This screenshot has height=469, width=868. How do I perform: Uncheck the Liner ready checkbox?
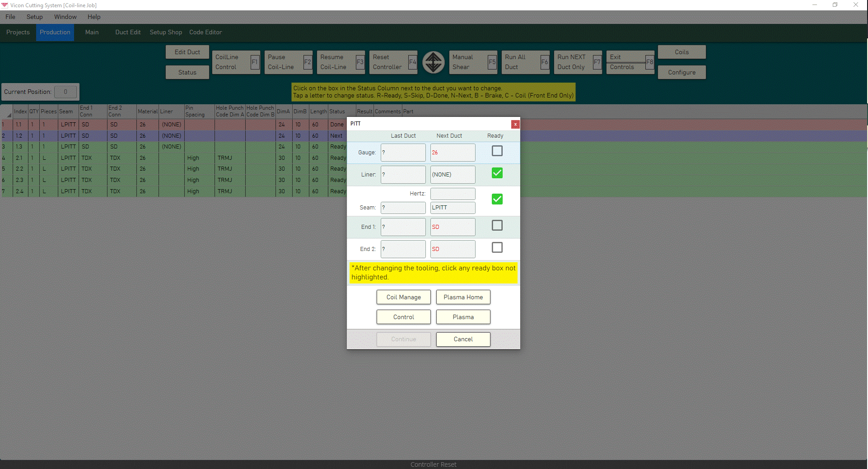[497, 173]
